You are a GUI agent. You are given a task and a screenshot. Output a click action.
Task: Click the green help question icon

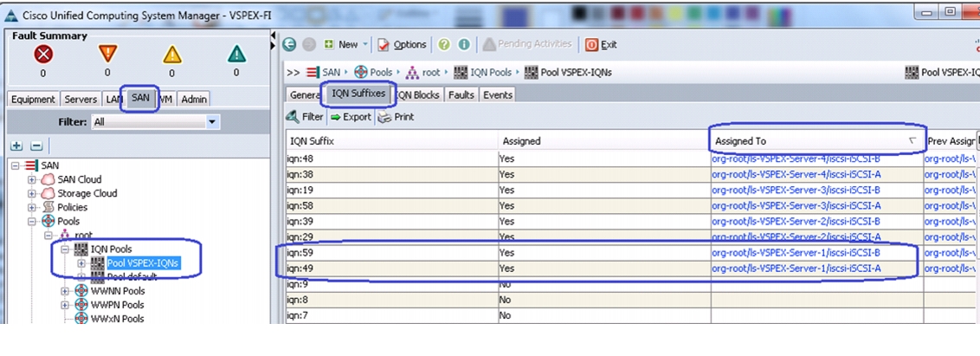click(444, 44)
